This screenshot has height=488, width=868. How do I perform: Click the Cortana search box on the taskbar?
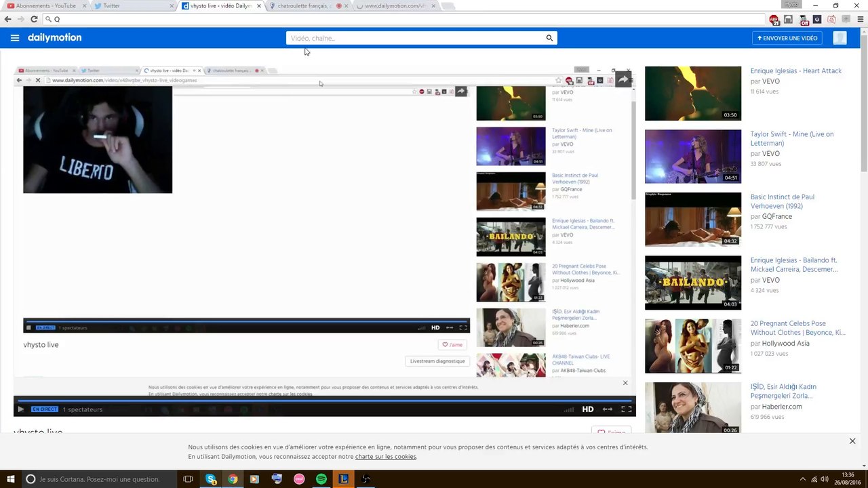pos(100,479)
